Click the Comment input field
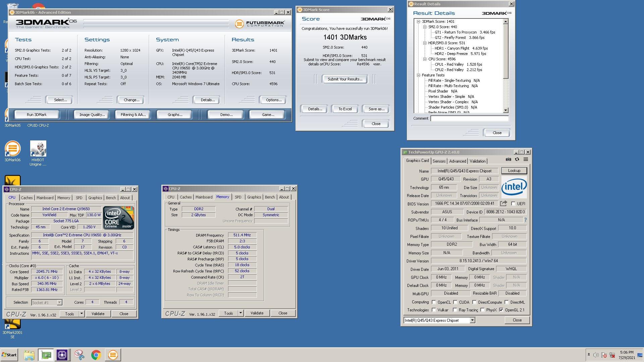 (470, 118)
